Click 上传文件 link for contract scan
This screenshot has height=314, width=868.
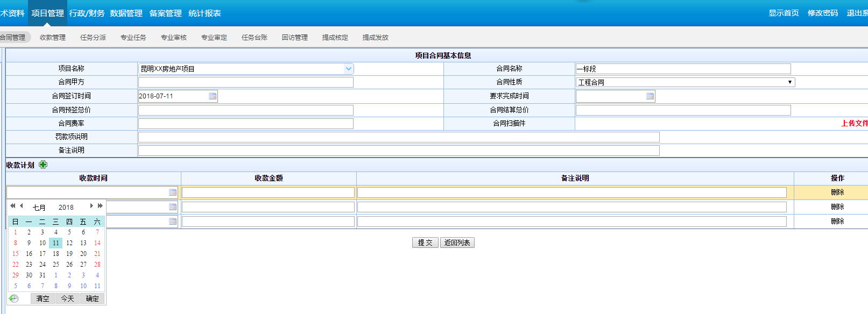tap(854, 124)
